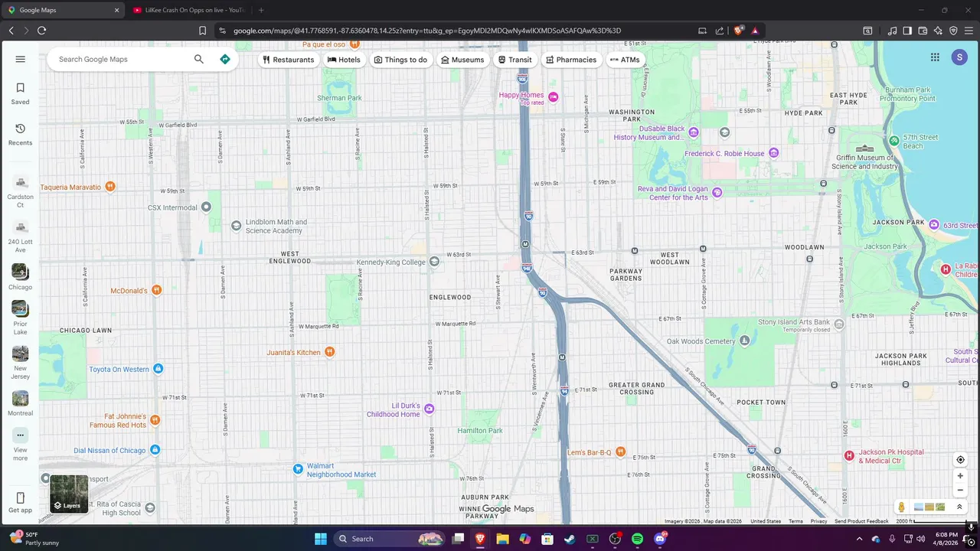Click the Privacy link
This screenshot has height=551, width=980.
tap(818, 521)
